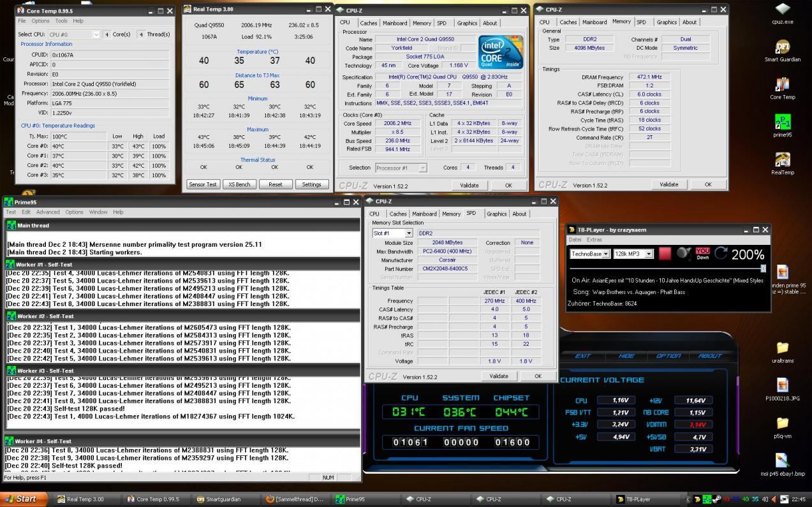Click the Intel Core 2 Quad logo in CPU-Z
The height and width of the screenshot is (507, 812).
point(501,52)
